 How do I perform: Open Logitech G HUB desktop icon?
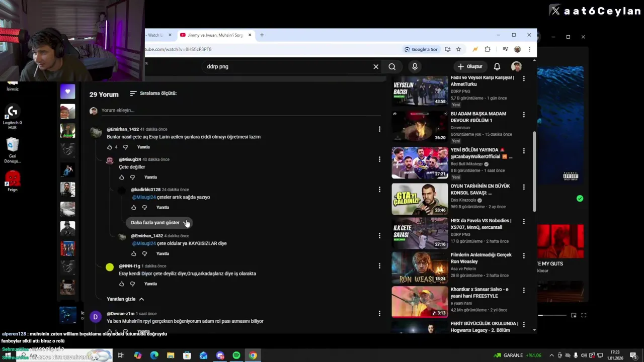pyautogui.click(x=13, y=117)
